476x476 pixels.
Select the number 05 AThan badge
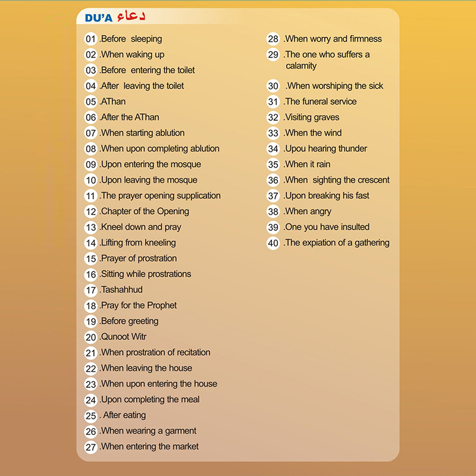90,102
